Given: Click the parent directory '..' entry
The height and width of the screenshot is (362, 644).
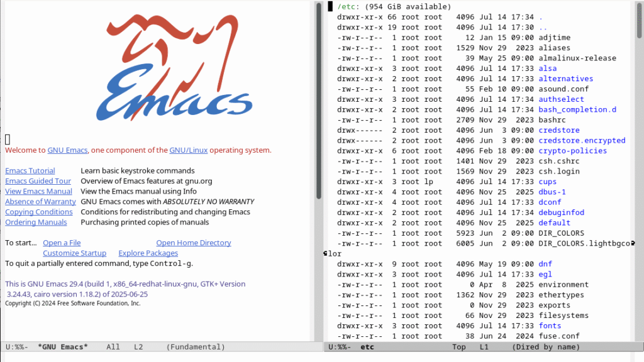Looking at the screenshot, I should point(543,27).
